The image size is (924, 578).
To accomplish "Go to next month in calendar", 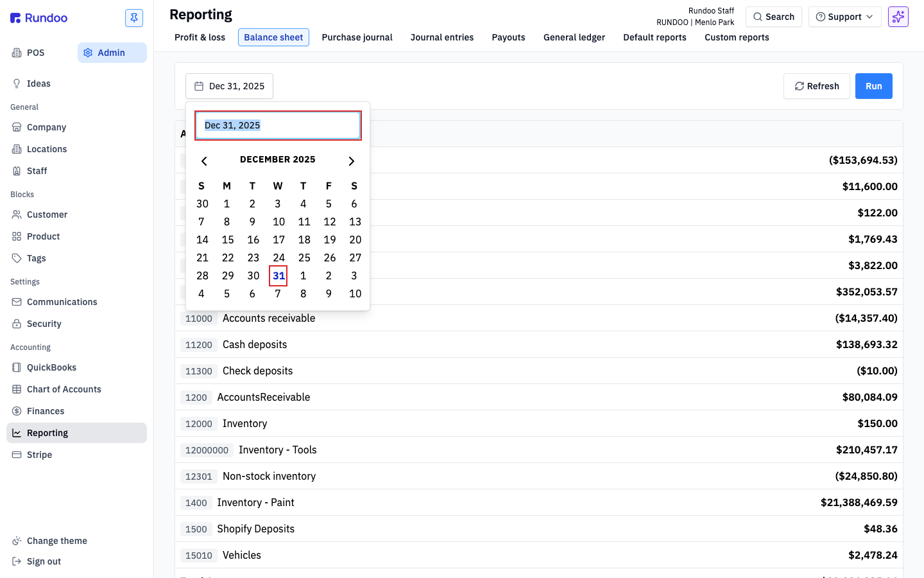I will [x=351, y=161].
